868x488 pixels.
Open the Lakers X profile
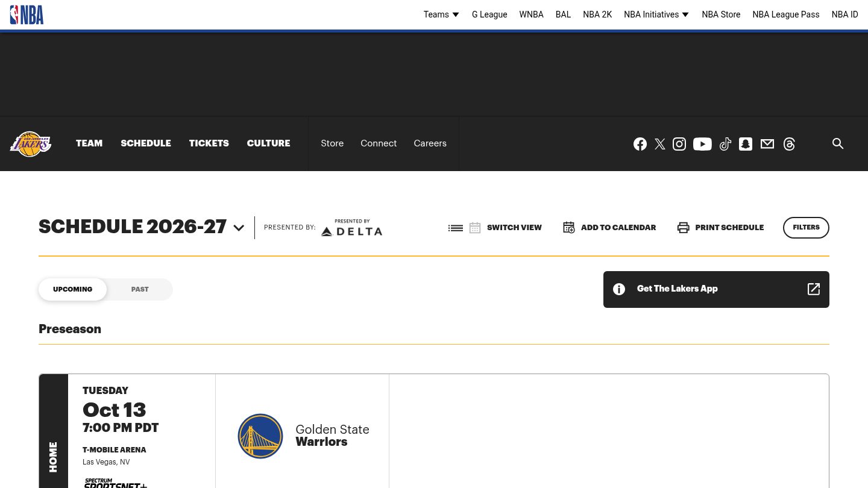tap(660, 144)
